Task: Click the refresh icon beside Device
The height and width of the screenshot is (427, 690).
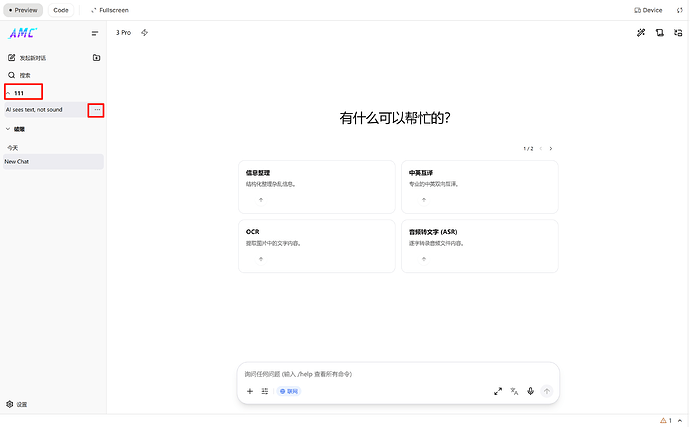Action: (x=679, y=10)
